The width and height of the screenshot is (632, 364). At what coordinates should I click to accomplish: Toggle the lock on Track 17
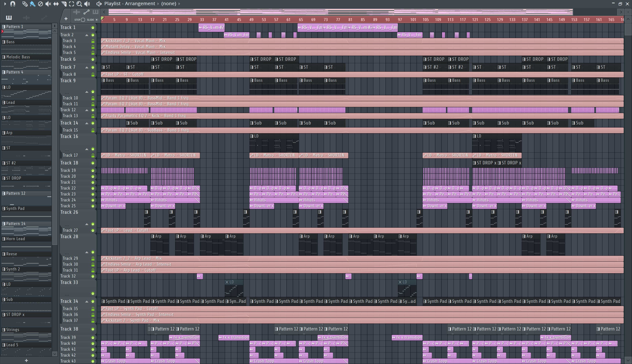93,156
